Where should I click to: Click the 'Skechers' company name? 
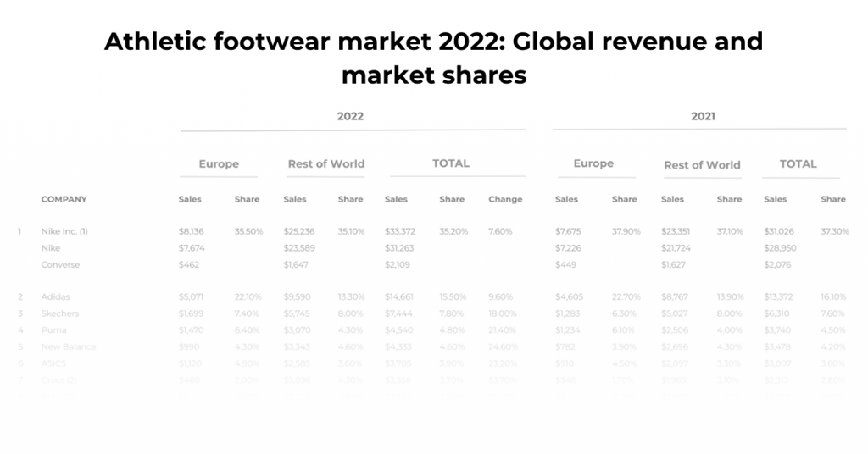pyautogui.click(x=60, y=313)
